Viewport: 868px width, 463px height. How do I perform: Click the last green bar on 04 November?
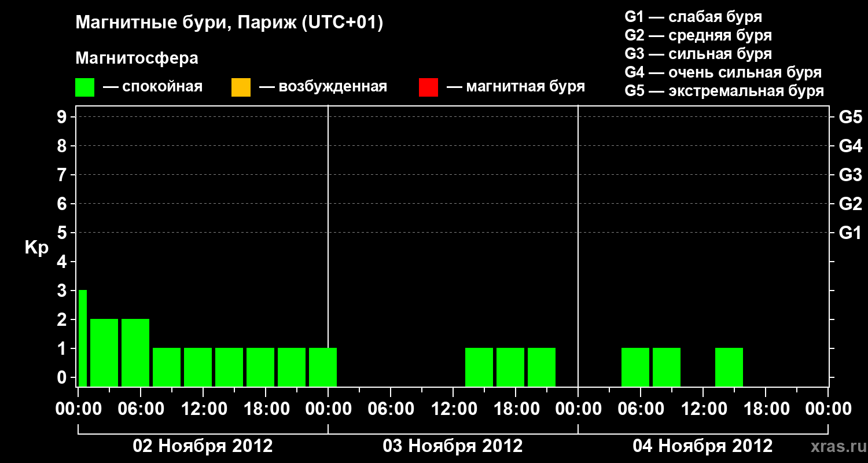[729, 367]
